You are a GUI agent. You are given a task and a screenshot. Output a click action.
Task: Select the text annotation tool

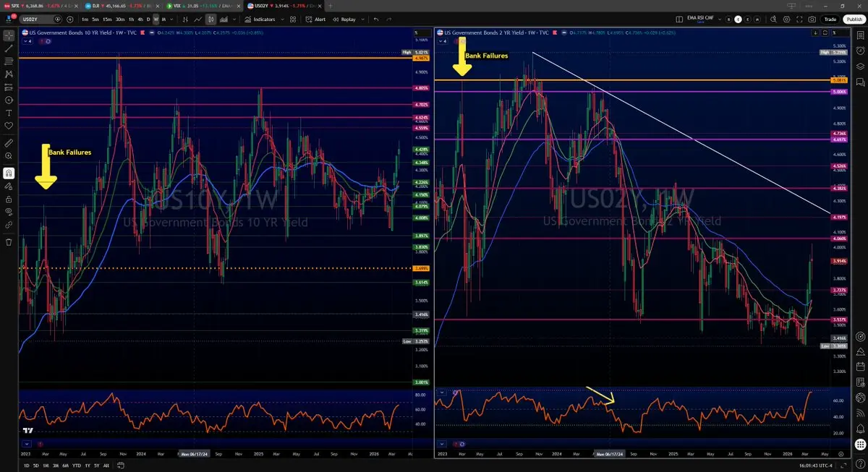pyautogui.click(x=9, y=113)
